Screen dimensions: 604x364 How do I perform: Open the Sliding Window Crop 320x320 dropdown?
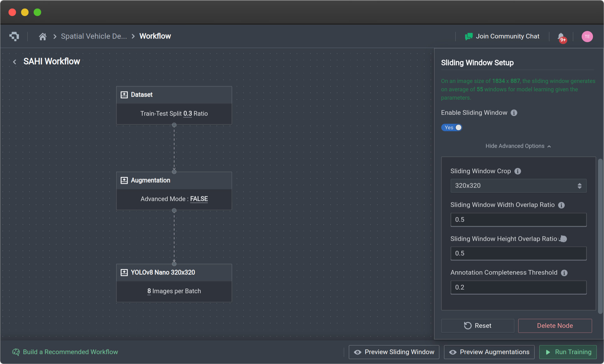click(518, 186)
